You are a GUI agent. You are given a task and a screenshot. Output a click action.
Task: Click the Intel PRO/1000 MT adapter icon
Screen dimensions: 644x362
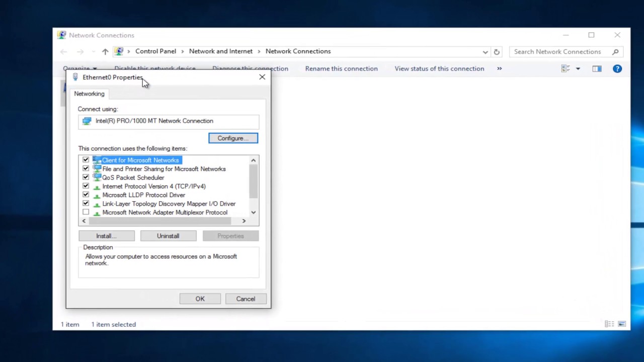[87, 121]
